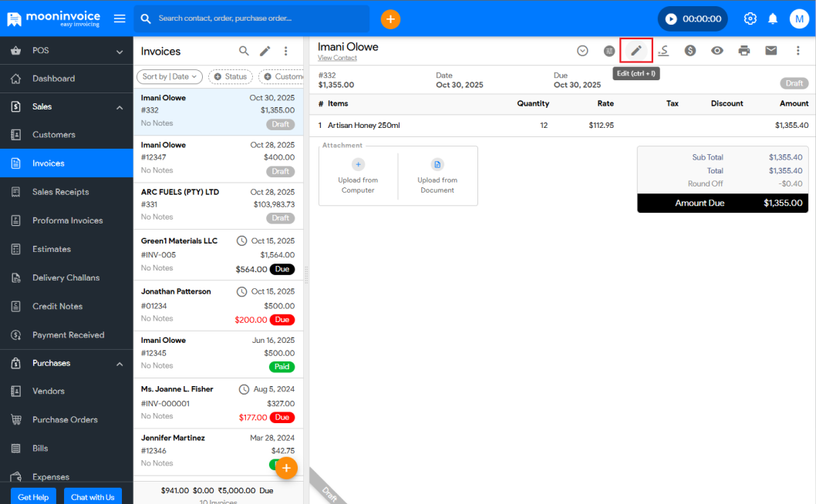
Task: Open the settings gear icon
Action: (x=750, y=18)
